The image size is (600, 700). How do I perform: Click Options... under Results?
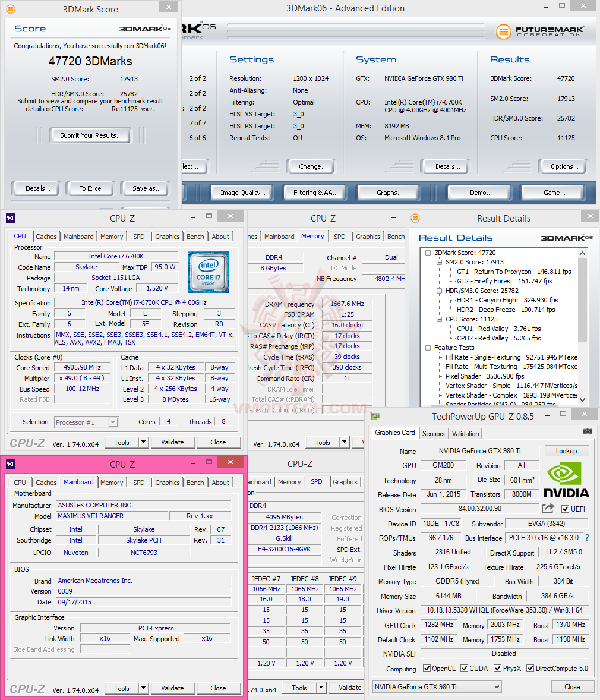[564, 166]
